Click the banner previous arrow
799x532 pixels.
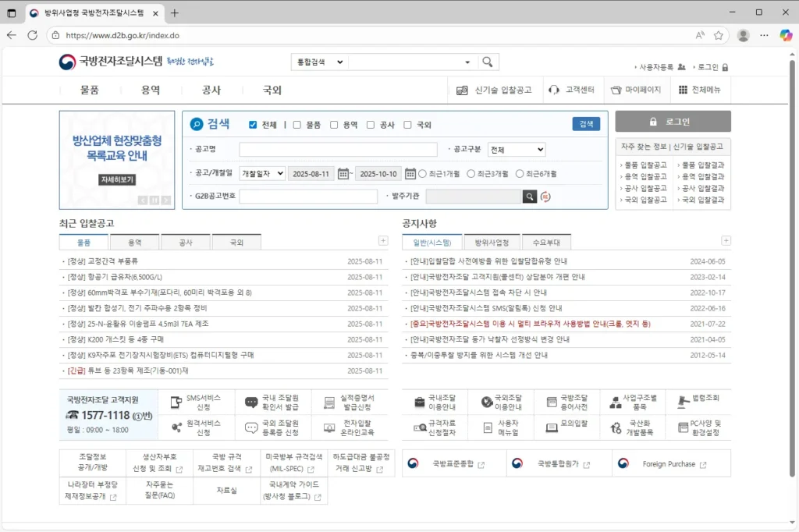[143, 200]
